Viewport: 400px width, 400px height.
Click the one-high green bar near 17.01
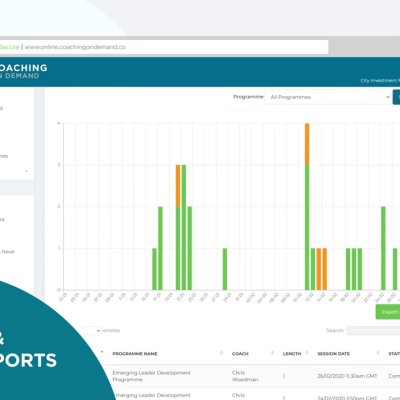pos(154,269)
